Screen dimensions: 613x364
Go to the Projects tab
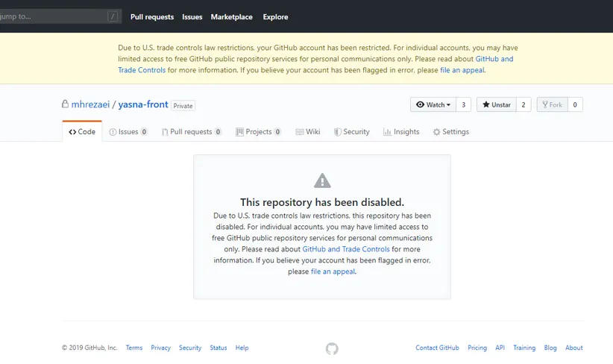point(258,132)
